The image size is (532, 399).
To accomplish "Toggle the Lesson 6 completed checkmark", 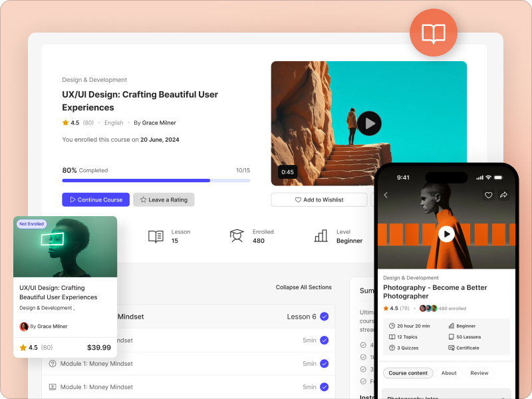I will tap(325, 317).
